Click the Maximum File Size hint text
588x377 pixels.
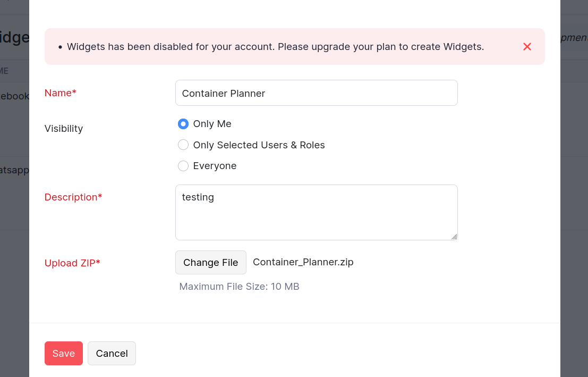point(239,287)
